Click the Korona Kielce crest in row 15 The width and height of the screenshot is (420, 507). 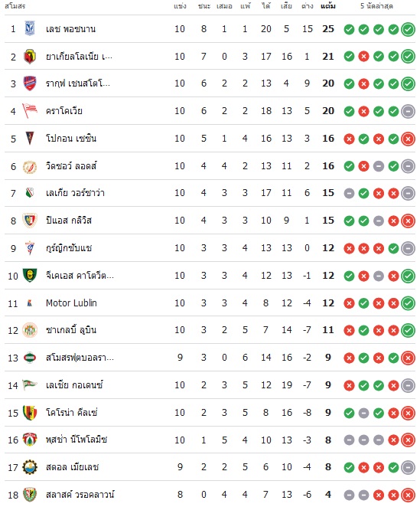pos(30,413)
